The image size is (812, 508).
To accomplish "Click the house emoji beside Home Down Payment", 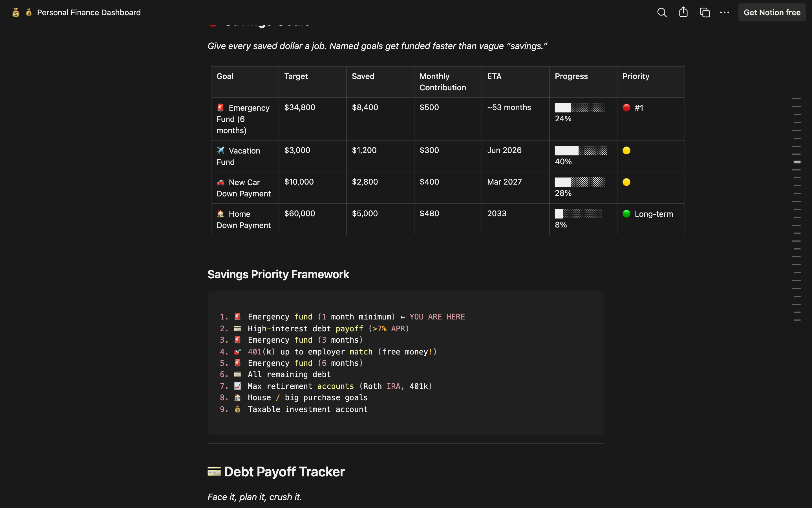I will 220,214.
